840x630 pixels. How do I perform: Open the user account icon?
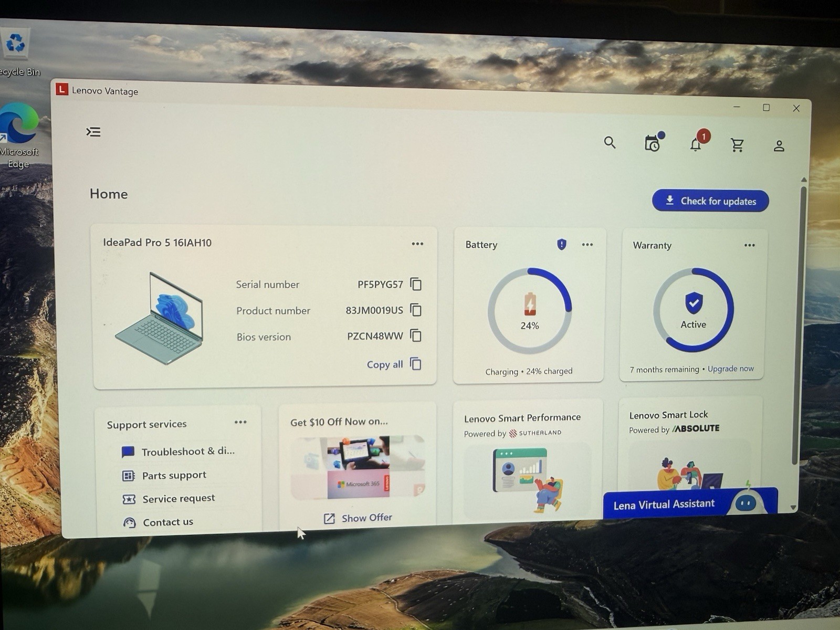coord(779,146)
